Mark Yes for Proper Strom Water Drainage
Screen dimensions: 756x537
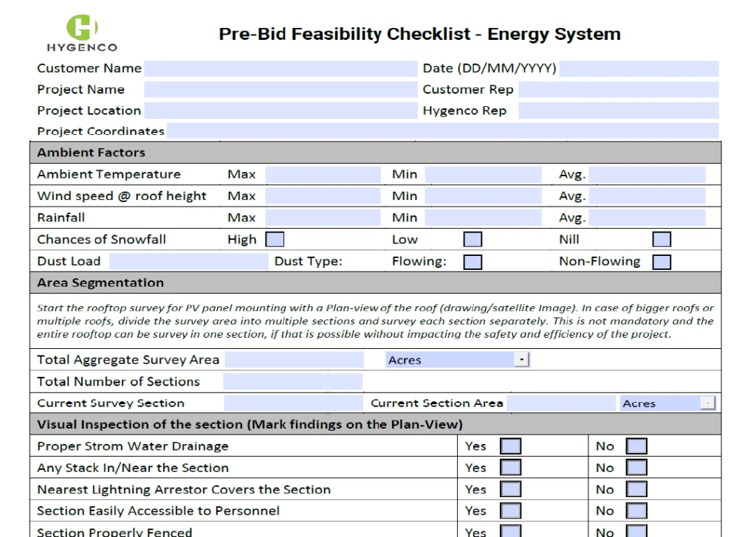[510, 446]
